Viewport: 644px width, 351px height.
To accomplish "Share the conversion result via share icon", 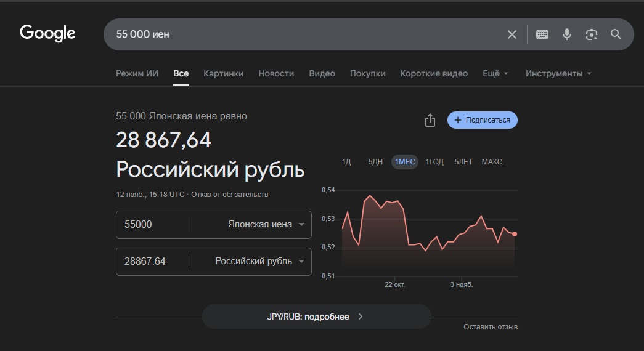I will [430, 120].
